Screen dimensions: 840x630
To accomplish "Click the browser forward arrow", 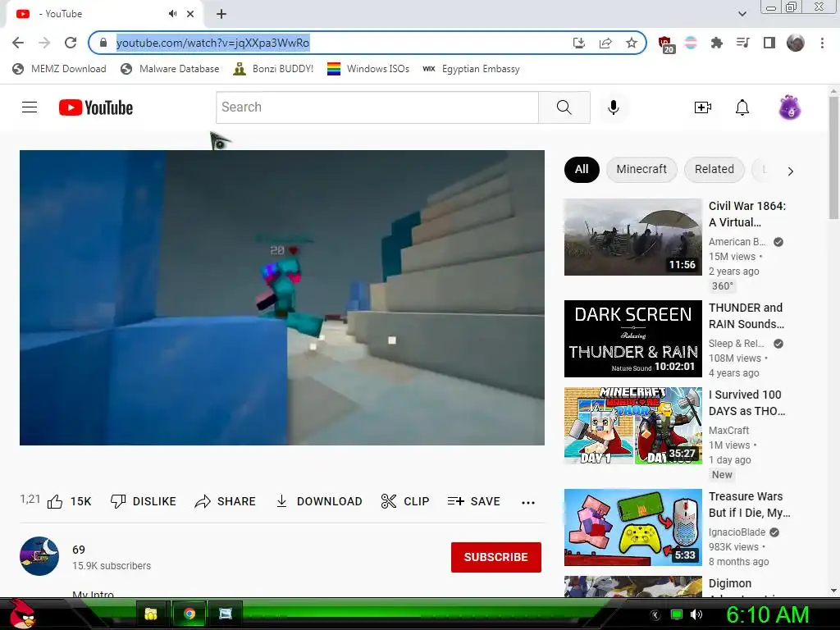I will tap(44, 43).
